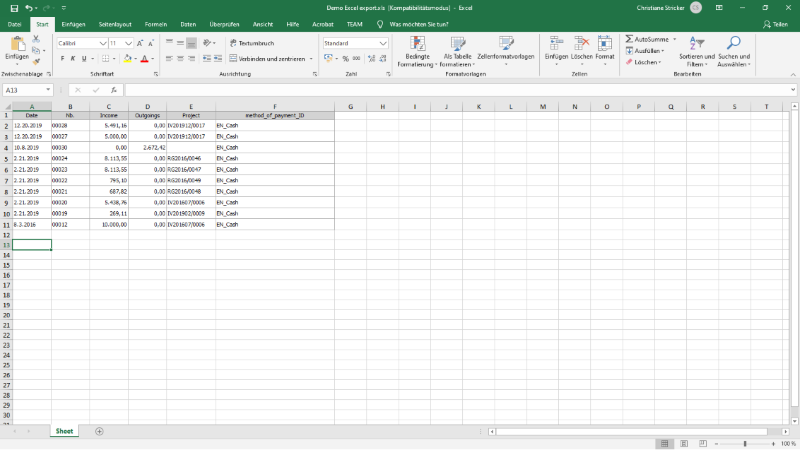
Task: Remove a decimal place
Action: [383, 59]
